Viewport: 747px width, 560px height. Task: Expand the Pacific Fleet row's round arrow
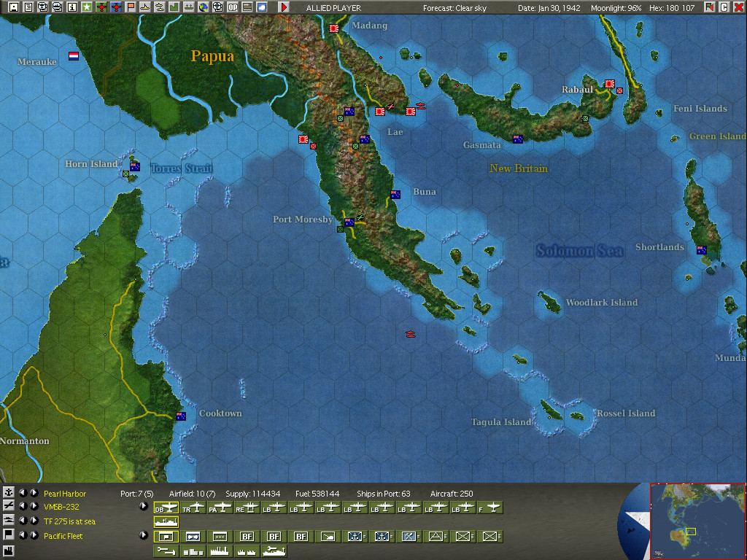coord(144,535)
